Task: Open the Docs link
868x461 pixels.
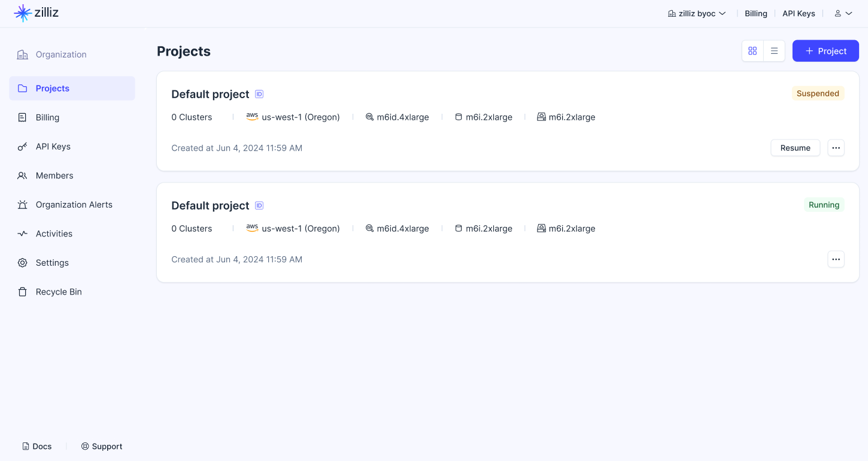Action: [x=37, y=446]
